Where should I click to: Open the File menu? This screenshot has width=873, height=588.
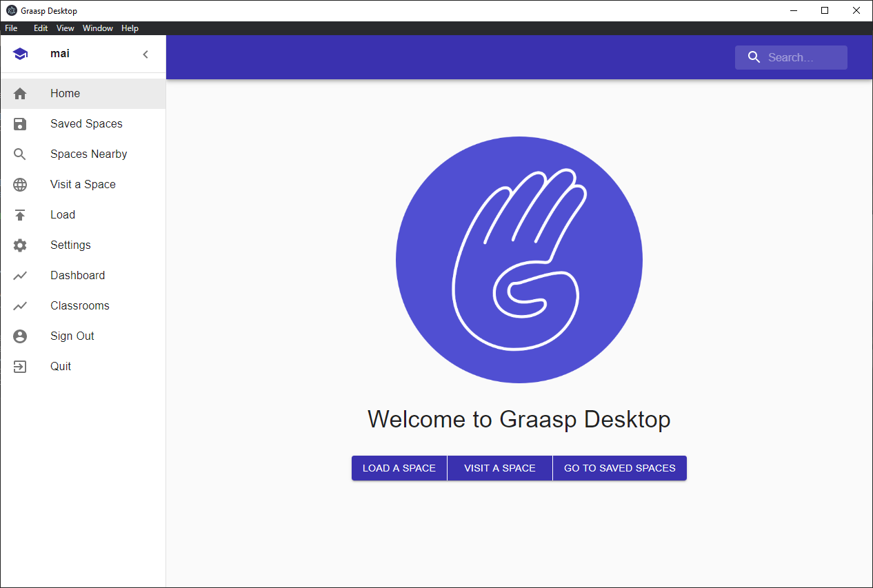11,28
